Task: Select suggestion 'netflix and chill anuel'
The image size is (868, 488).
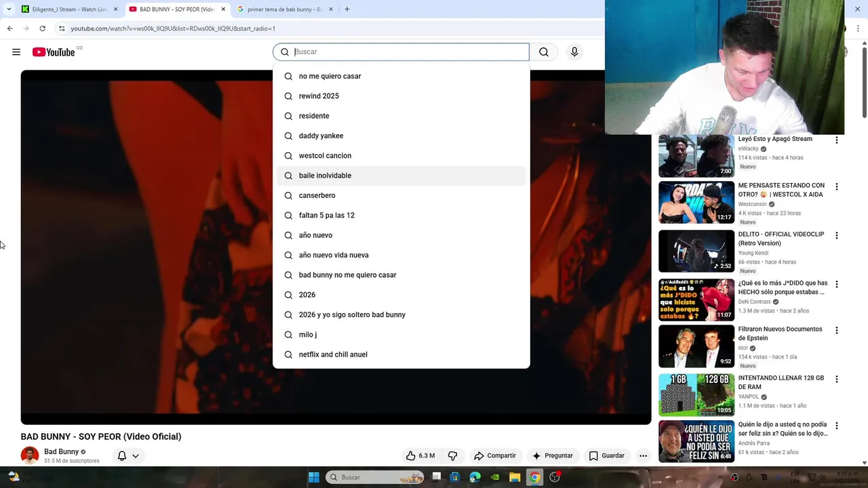Action: 401,354
